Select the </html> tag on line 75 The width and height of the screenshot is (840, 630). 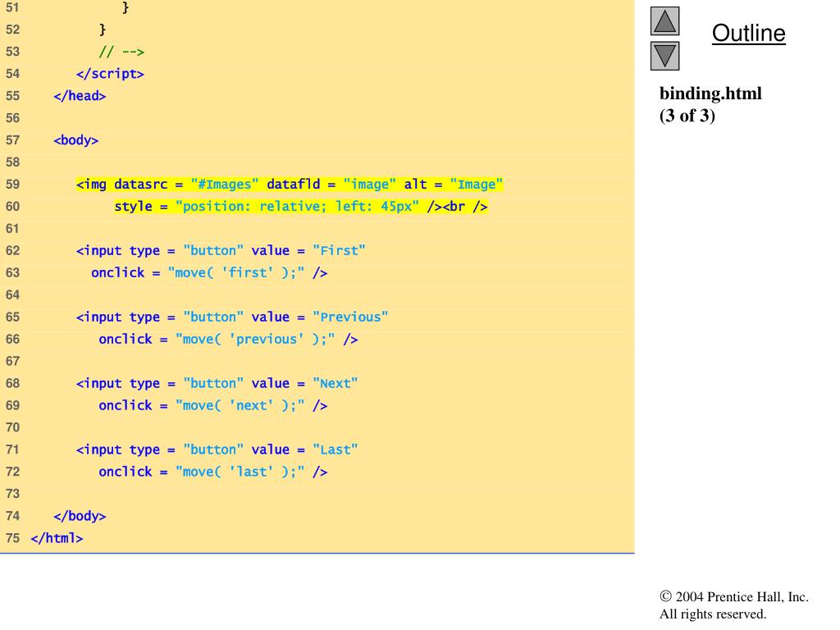57,537
